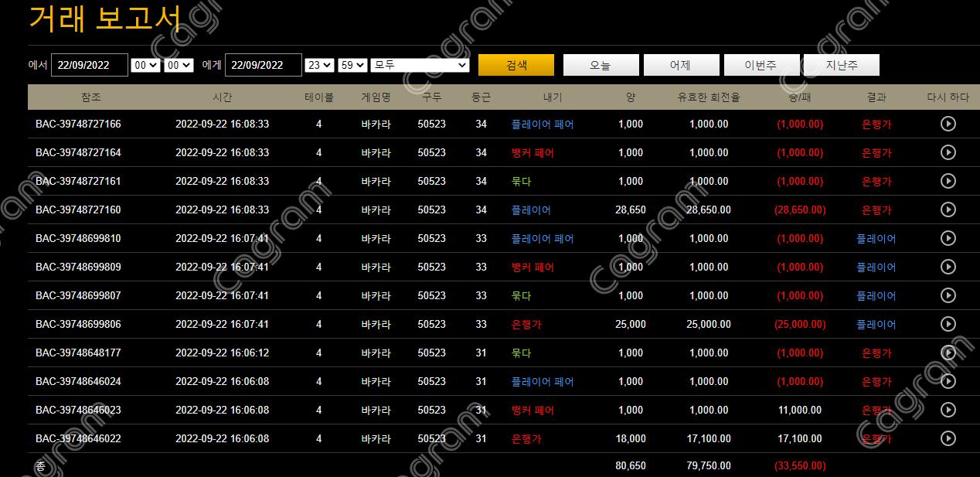Play replay for BAC-39748648177

point(948,353)
